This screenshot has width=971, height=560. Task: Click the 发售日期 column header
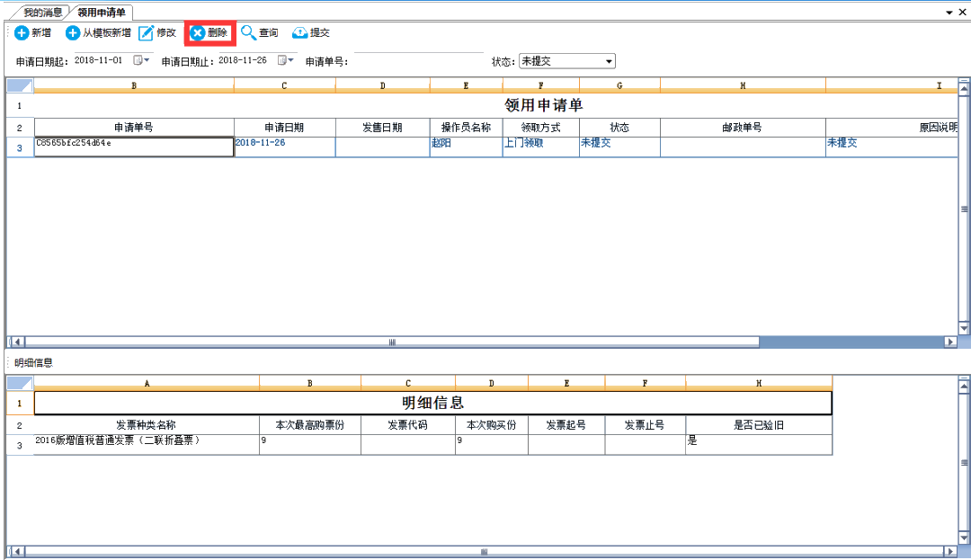[x=382, y=128]
